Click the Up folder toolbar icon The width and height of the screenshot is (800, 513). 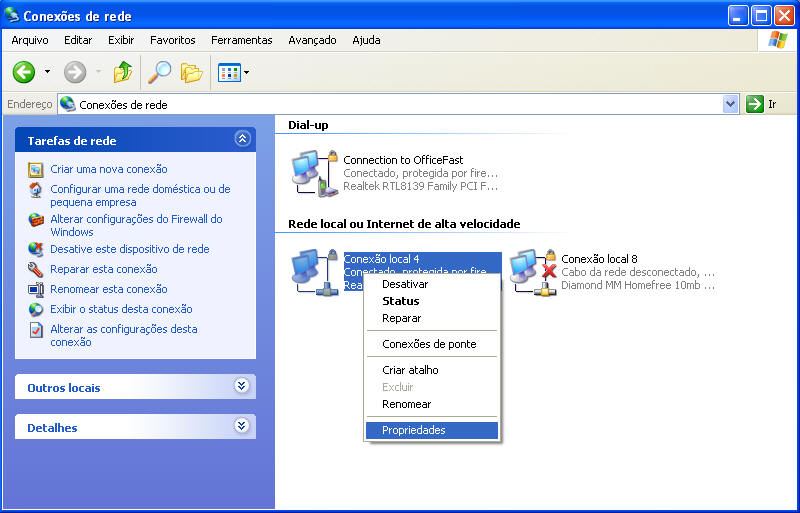[123, 72]
